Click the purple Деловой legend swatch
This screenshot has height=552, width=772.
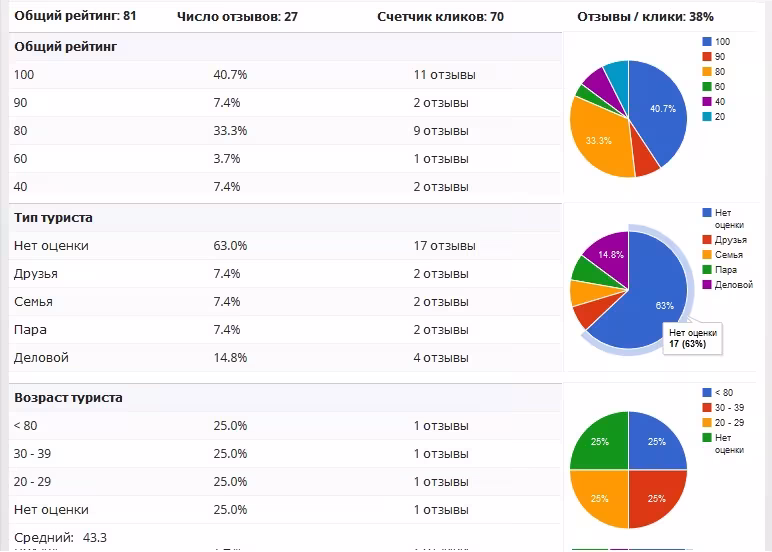coord(707,285)
